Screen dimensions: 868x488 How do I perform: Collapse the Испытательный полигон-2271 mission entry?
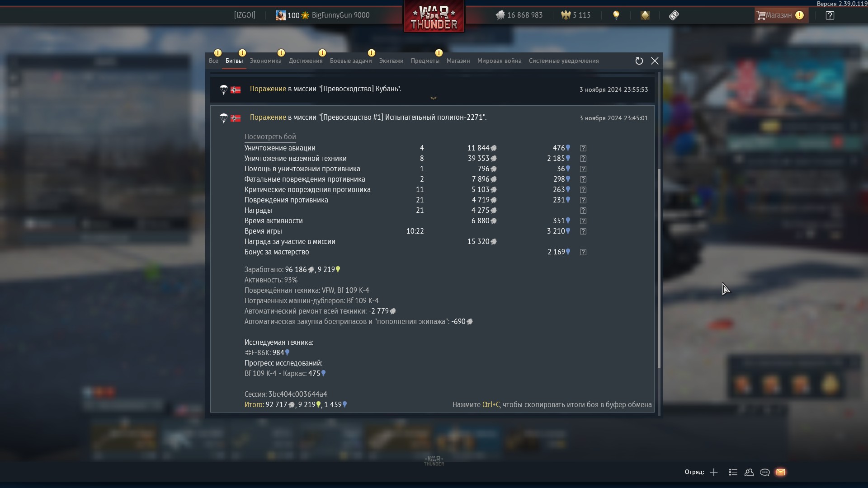click(x=433, y=118)
